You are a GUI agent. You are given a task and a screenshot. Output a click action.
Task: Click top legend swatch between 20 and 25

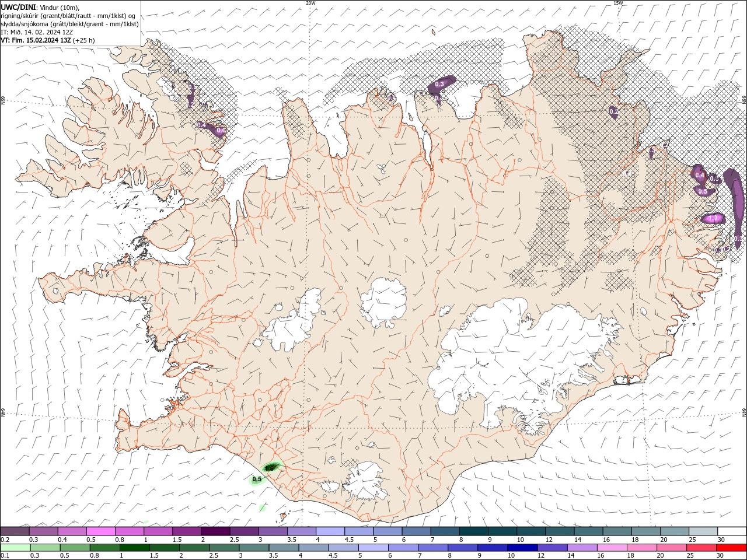coord(674,531)
